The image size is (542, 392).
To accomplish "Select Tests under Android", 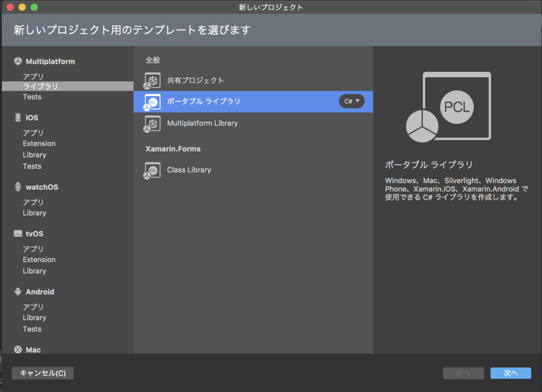I will pyautogui.click(x=32, y=329).
